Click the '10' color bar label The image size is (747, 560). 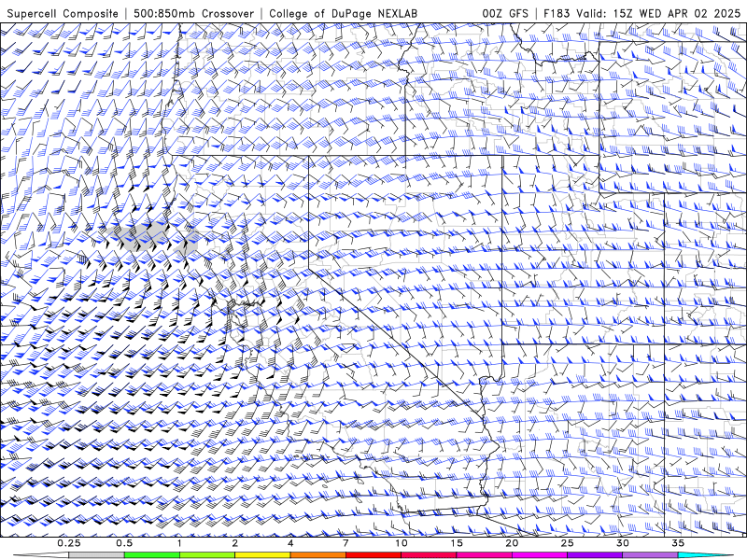coord(402,543)
